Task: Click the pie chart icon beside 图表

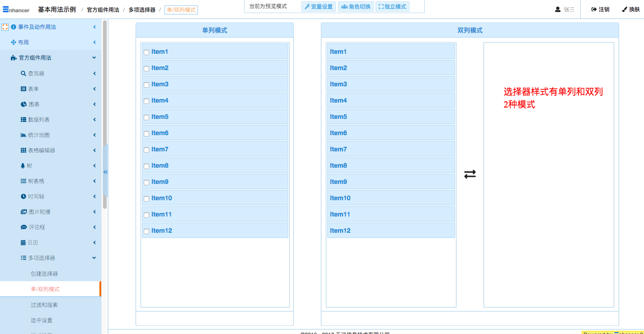Action: [24, 104]
